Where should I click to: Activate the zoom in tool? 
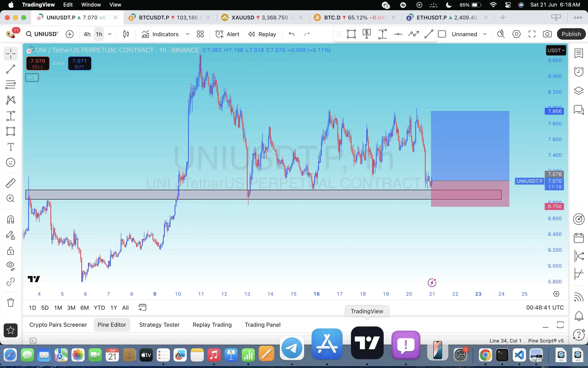pos(11,199)
